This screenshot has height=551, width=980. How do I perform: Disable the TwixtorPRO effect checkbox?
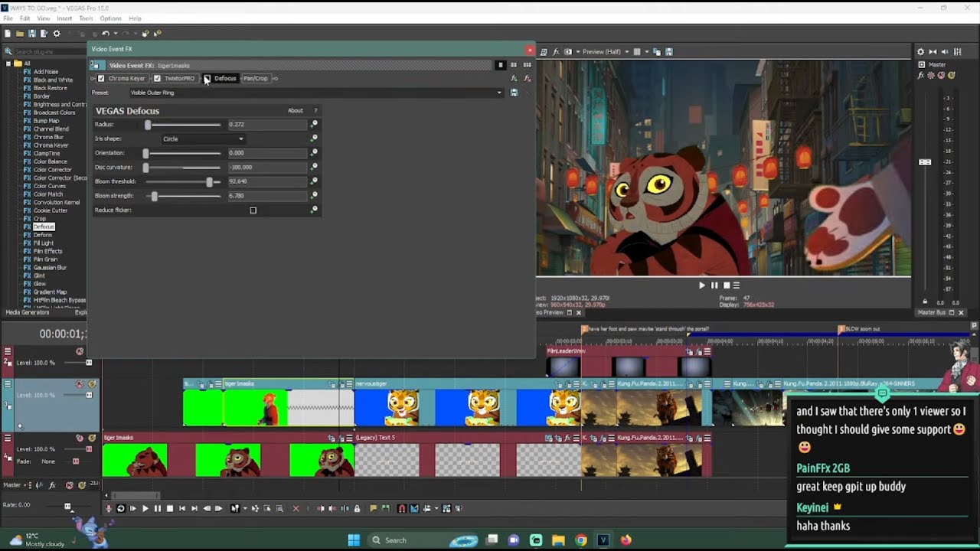coord(157,78)
